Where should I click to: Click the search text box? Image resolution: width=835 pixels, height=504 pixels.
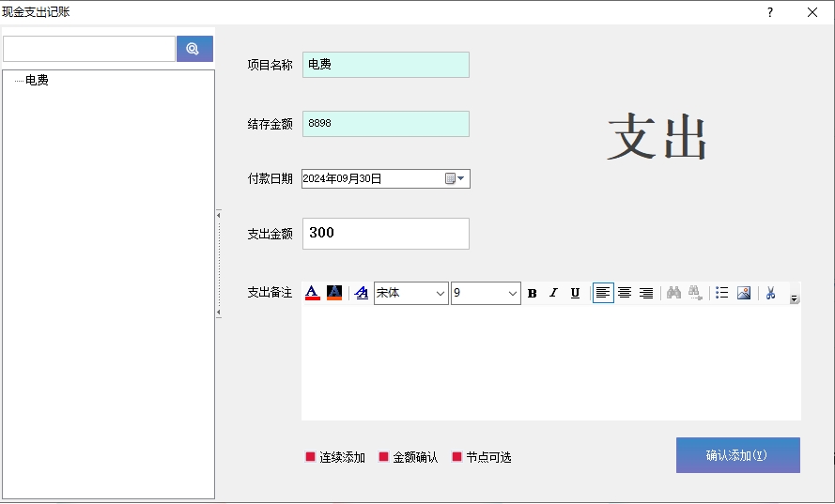89,49
